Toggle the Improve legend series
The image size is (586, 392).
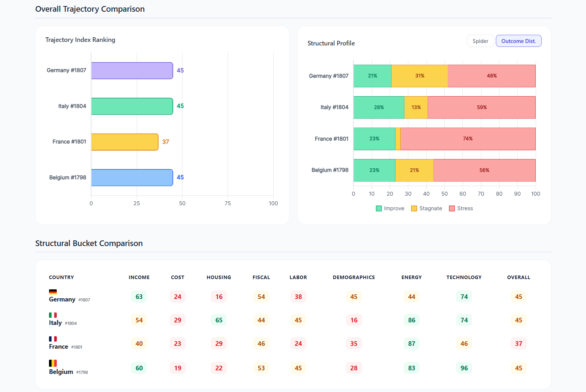coord(390,208)
